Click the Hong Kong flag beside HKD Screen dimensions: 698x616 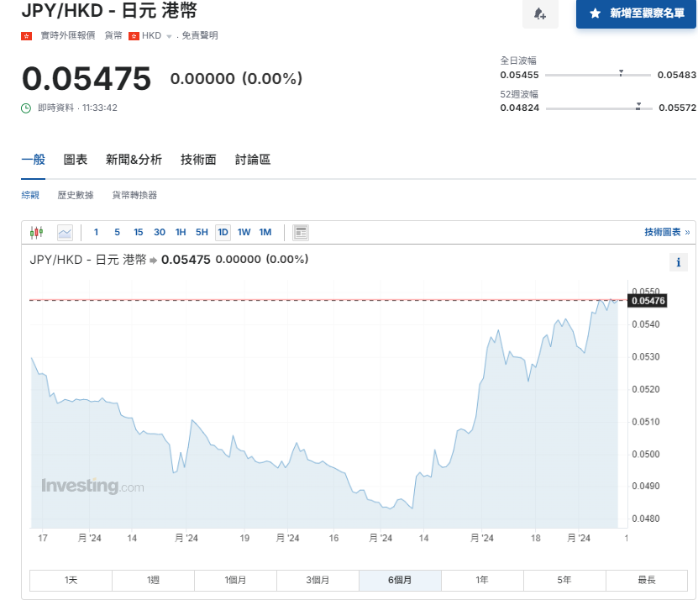click(134, 35)
